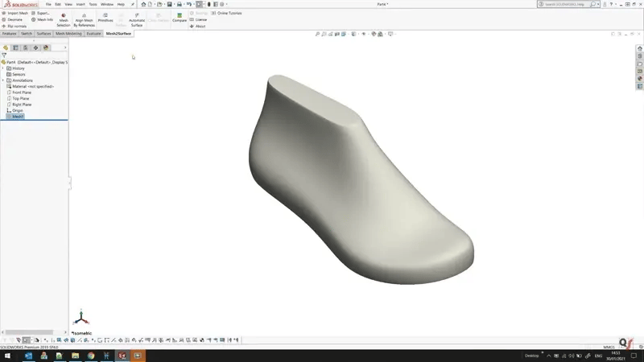
Task: Open the Insert menu
Action: pos(80,4)
